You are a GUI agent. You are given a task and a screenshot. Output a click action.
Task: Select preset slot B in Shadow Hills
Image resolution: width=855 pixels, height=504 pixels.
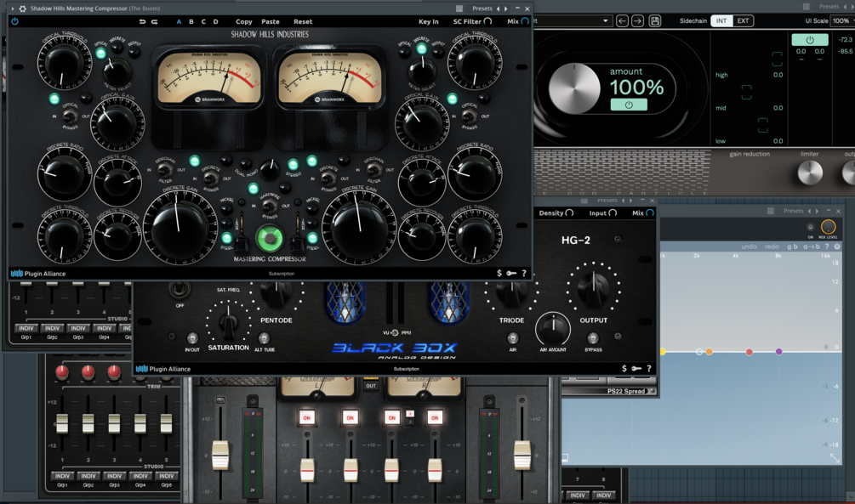pyautogui.click(x=191, y=22)
